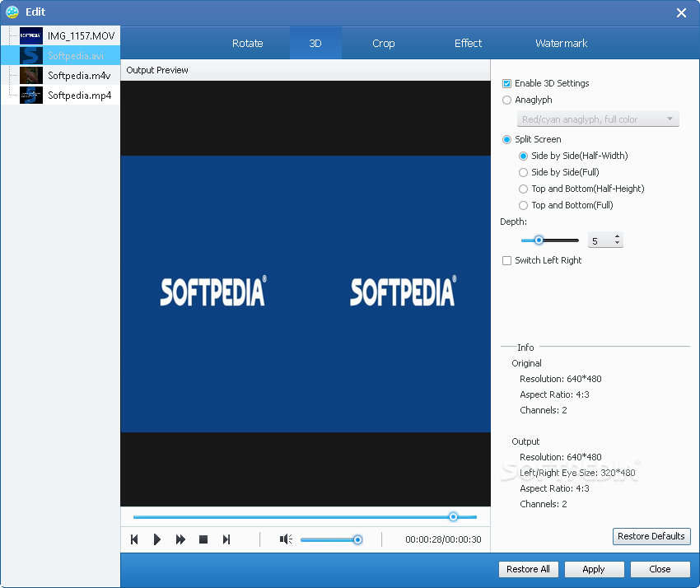The image size is (700, 588).
Task: Adjust the Depth slider handle
Action: (x=539, y=240)
